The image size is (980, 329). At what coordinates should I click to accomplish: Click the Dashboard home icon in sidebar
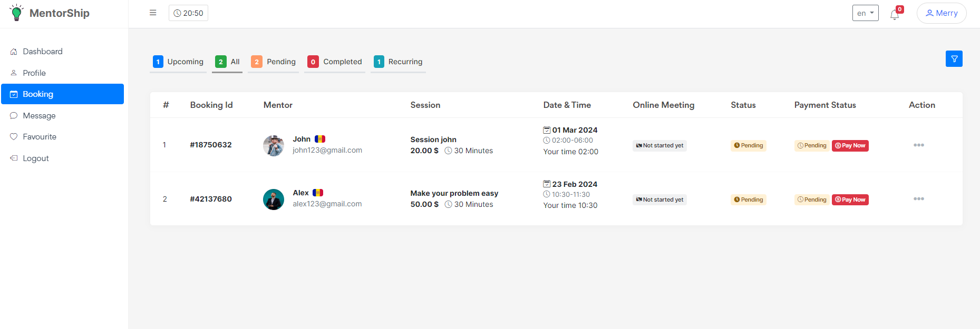[x=14, y=52]
